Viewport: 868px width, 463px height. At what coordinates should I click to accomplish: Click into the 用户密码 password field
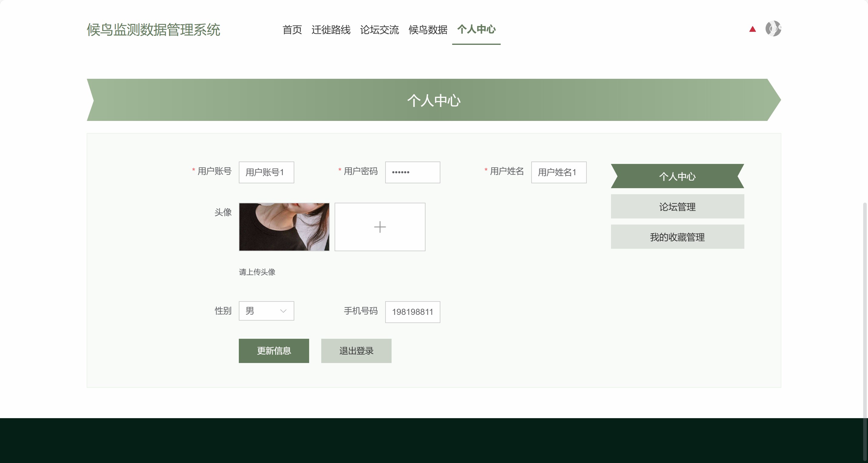(412, 172)
